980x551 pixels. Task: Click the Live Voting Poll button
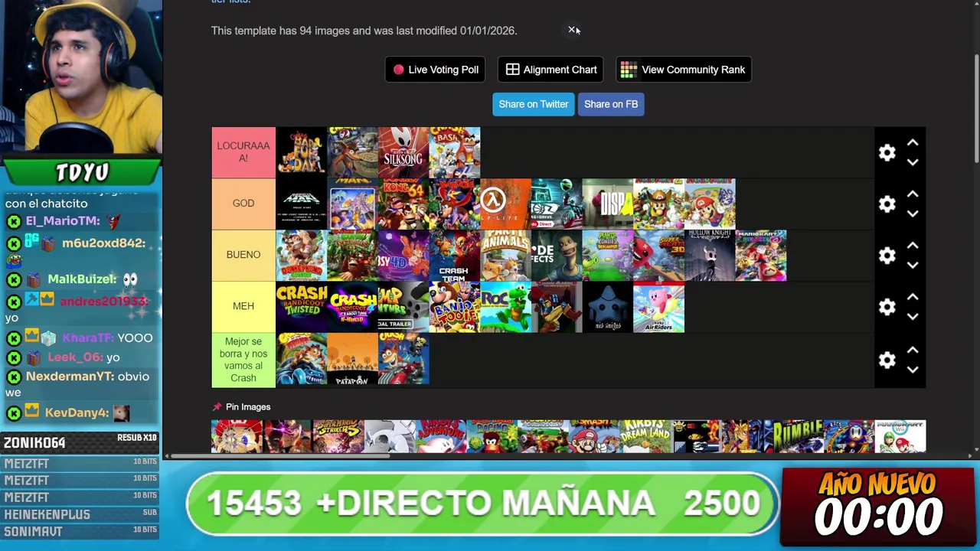(436, 70)
